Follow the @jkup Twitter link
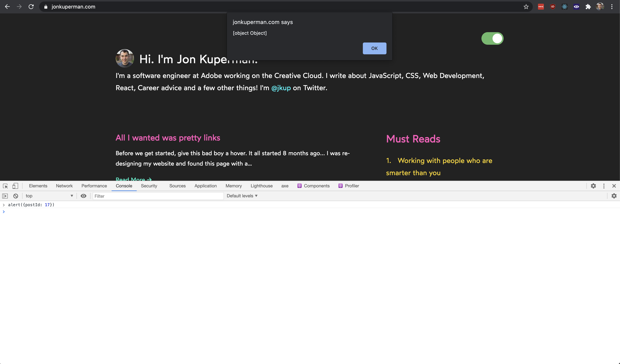 (281, 88)
